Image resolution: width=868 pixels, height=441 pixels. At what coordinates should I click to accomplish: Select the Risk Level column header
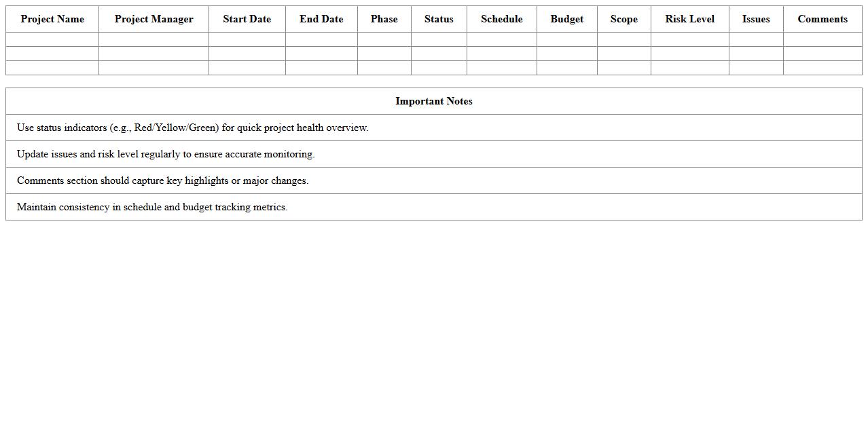coord(689,19)
